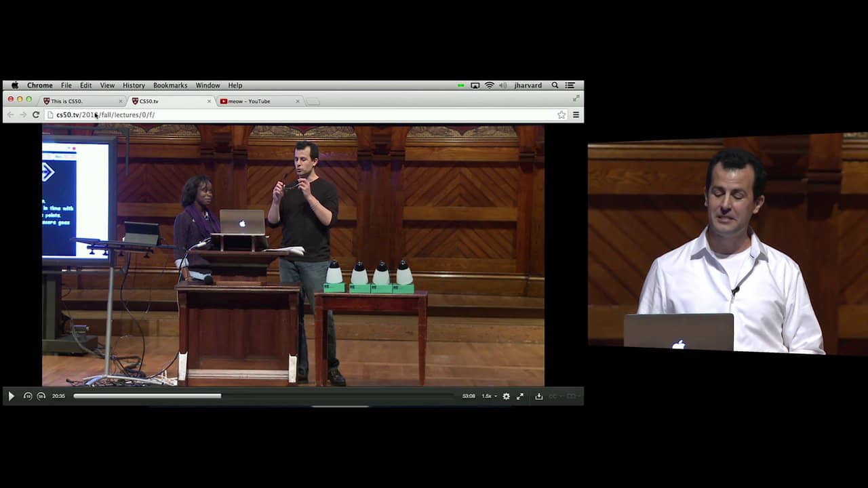The width and height of the screenshot is (868, 488).
Task: Open the Bookmarks menu
Action: (170, 85)
